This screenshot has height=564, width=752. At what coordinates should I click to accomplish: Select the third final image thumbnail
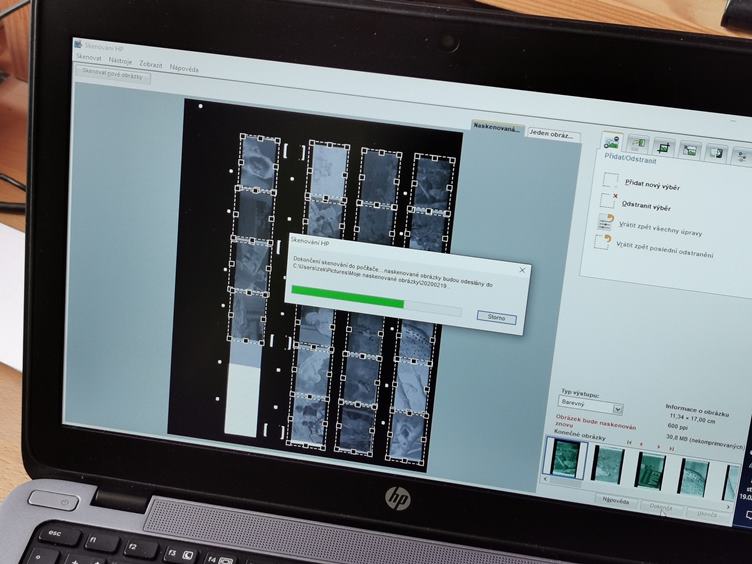650,470
